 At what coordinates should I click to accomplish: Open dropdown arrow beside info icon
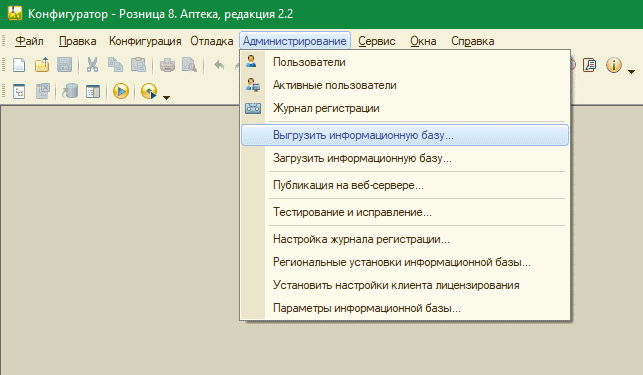[632, 72]
